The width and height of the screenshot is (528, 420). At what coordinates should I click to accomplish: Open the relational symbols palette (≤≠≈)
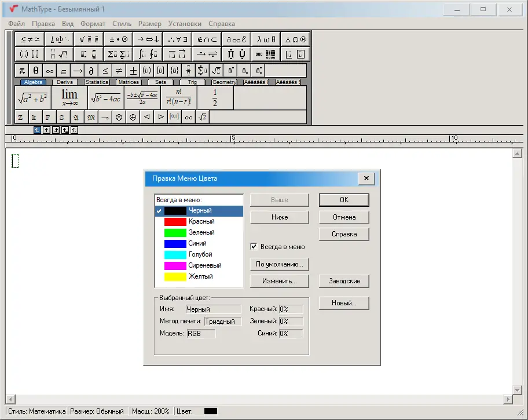[30, 39]
